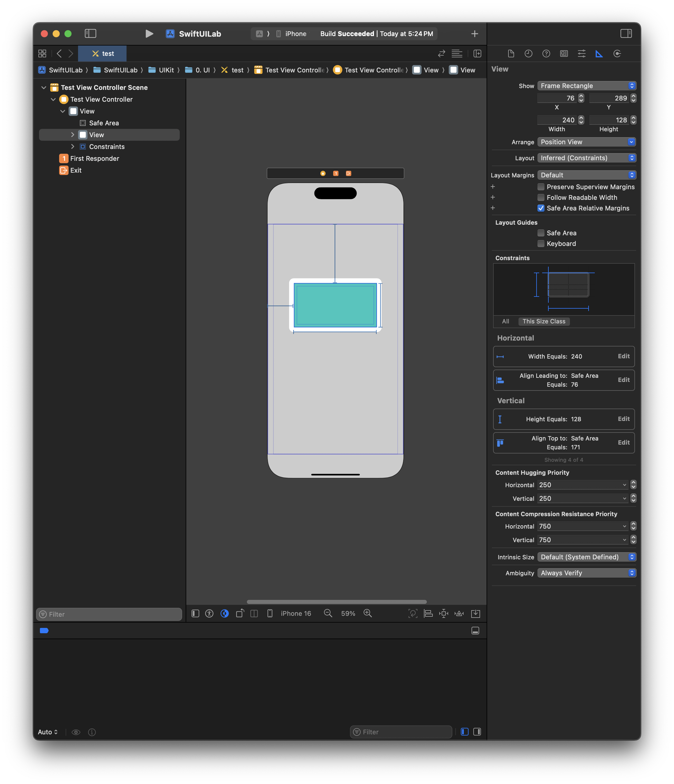Toggle variables view pane in debug area
674x784 pixels.
click(x=464, y=731)
